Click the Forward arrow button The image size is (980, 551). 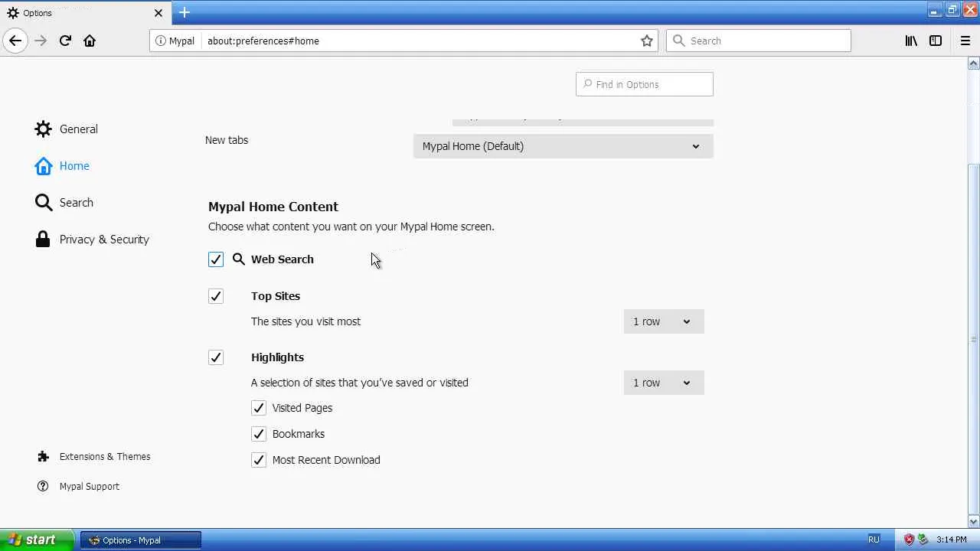(41, 41)
